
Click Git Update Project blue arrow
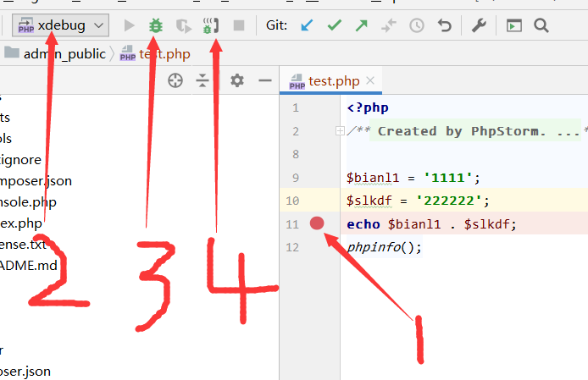pyautogui.click(x=307, y=25)
